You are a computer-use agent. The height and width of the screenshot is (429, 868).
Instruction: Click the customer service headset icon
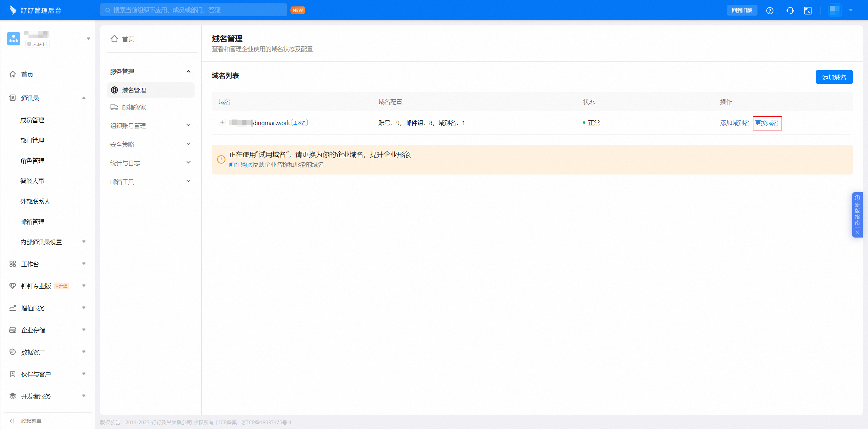coord(790,11)
